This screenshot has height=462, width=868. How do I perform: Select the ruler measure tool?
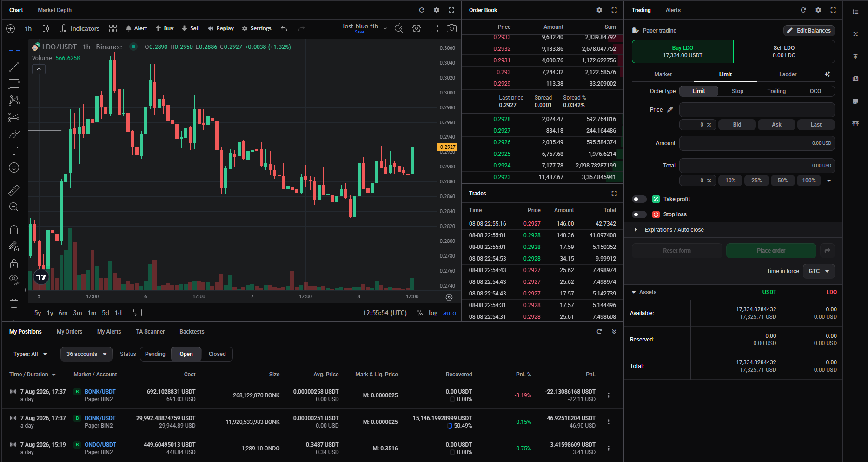point(14,190)
